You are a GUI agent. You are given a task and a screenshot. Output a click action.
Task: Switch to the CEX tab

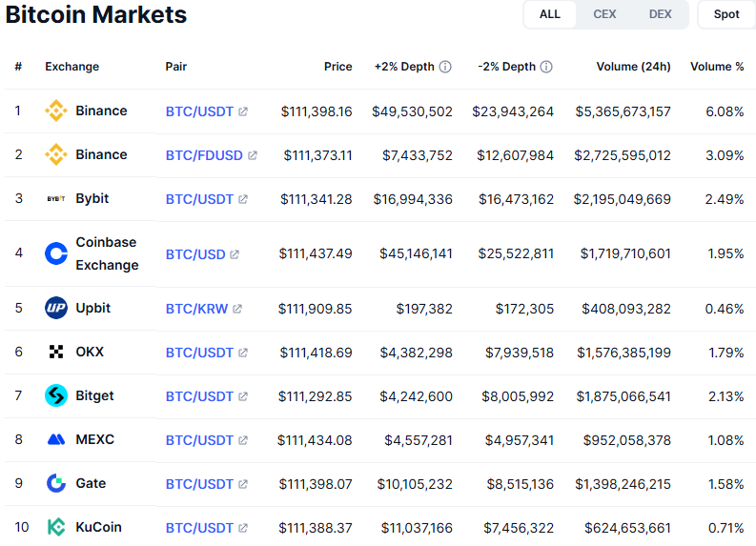[604, 14]
